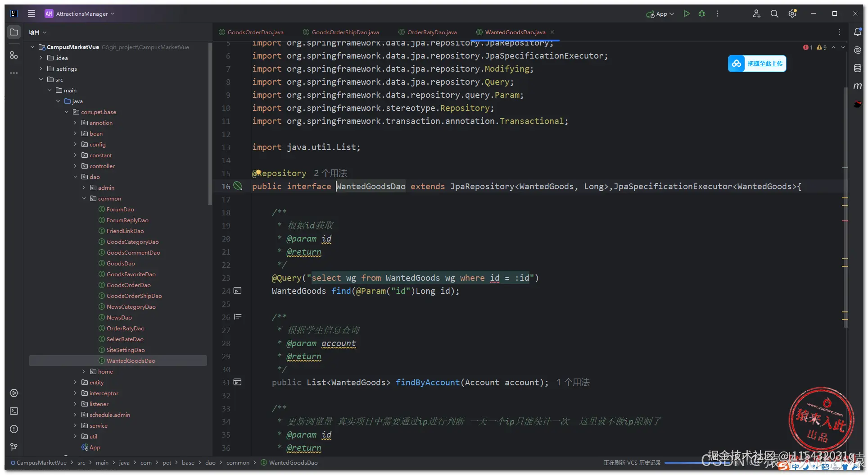Collapse the dao package
Image resolution: width=868 pixels, height=475 pixels.
click(x=75, y=177)
